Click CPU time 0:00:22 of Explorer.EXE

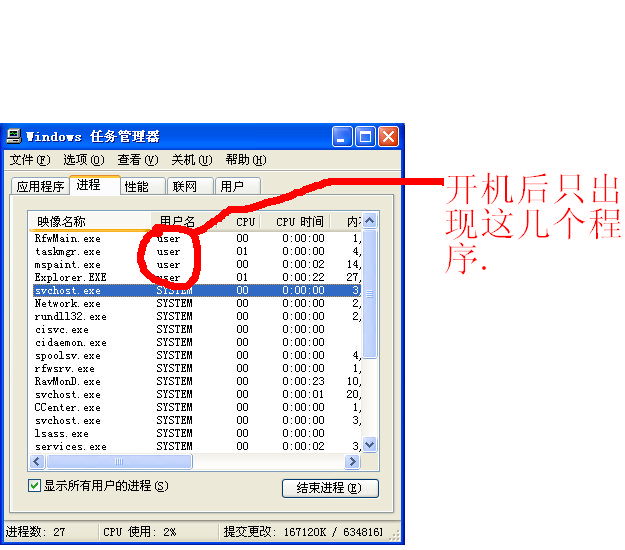click(303, 277)
